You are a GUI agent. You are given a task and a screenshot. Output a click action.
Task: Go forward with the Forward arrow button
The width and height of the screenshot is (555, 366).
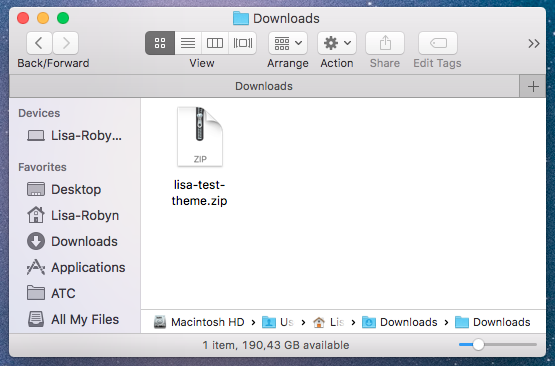[x=65, y=43]
